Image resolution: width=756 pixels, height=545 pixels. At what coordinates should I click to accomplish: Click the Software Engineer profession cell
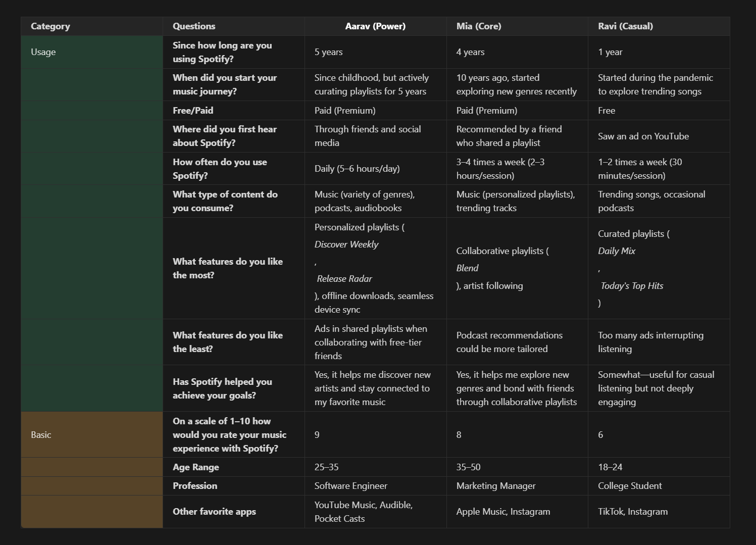[x=375, y=486]
